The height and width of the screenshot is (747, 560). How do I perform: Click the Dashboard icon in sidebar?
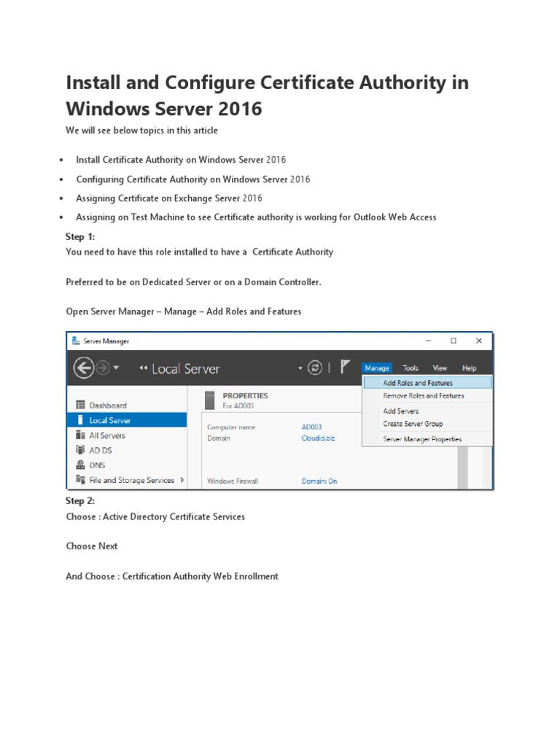click(80, 405)
